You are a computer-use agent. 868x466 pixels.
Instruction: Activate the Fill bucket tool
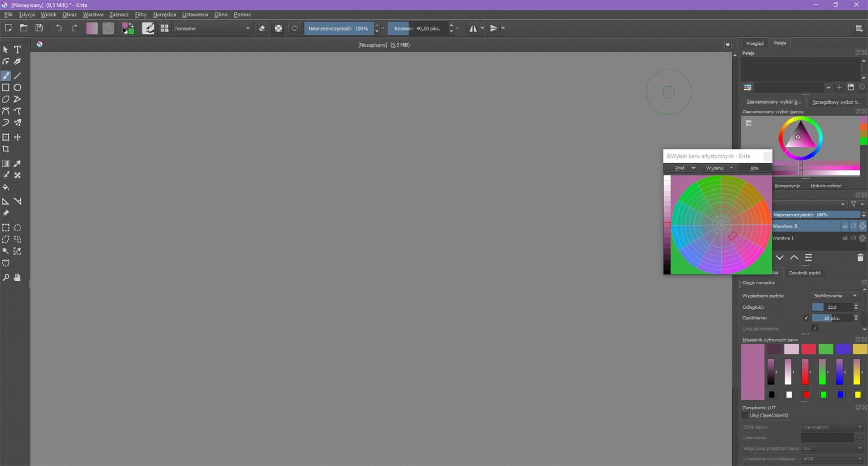(6, 187)
